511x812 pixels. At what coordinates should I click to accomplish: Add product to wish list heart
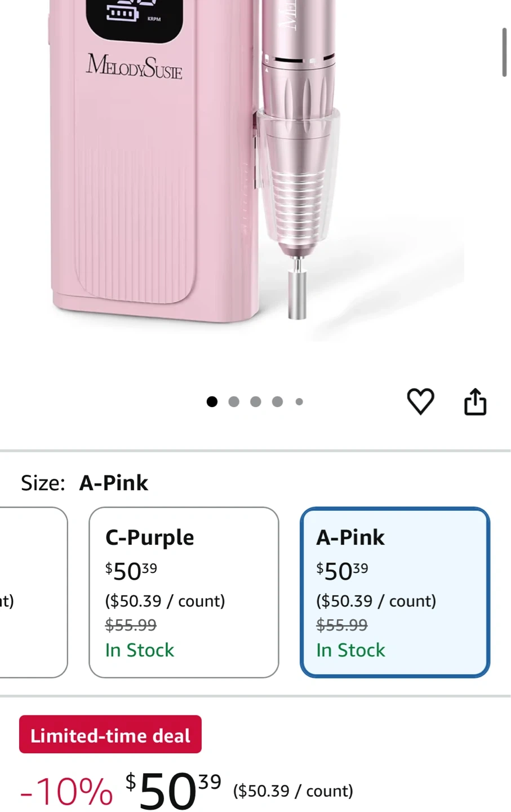(x=420, y=401)
